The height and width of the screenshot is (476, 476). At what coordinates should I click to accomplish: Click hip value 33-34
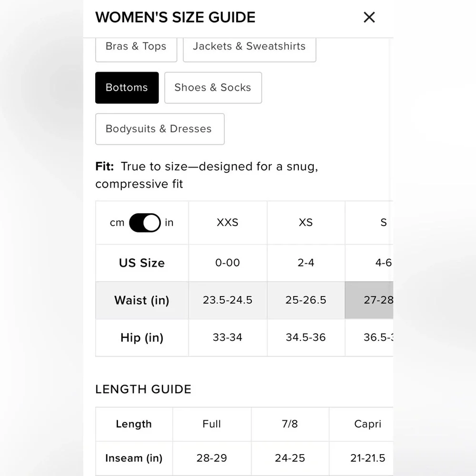click(x=228, y=337)
